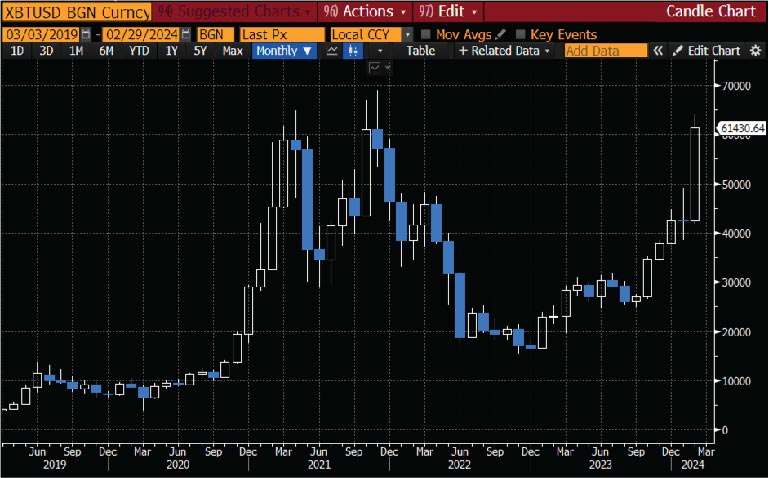
Task: Open the Table view
Action: [420, 51]
